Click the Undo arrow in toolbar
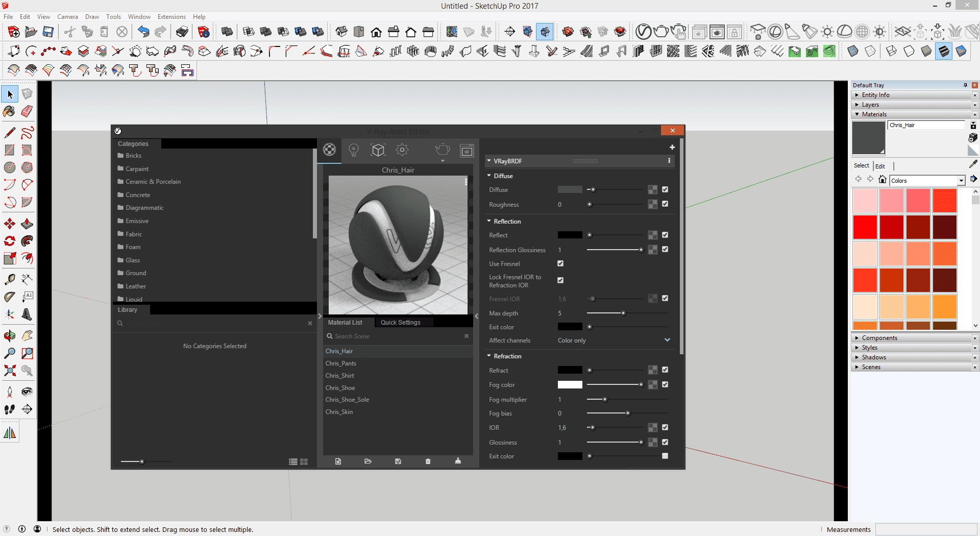 pyautogui.click(x=143, y=32)
